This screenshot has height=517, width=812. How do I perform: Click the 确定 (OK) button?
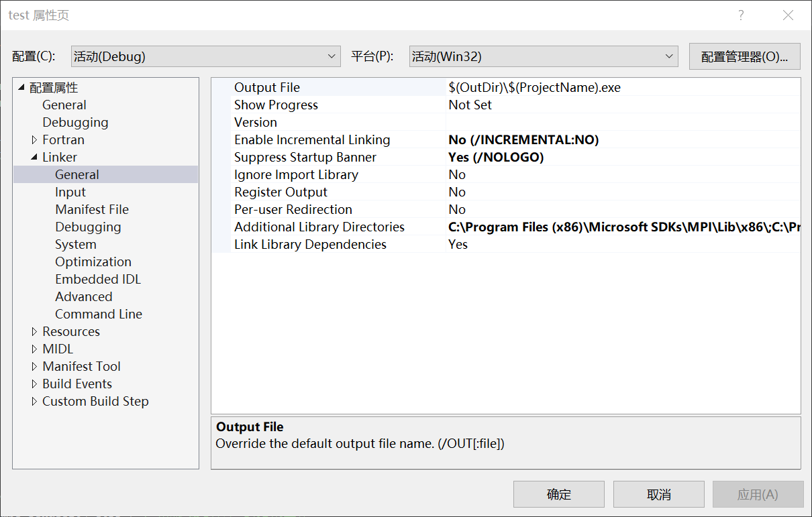tap(558, 494)
